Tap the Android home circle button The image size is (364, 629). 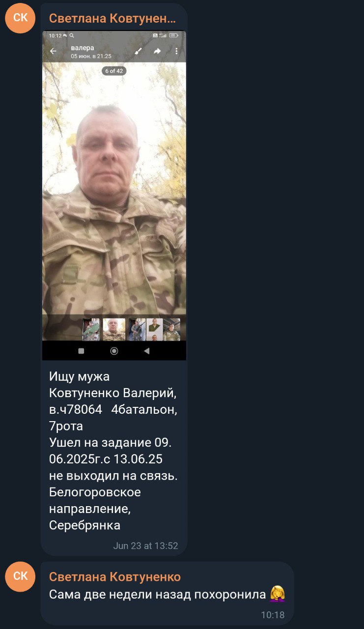click(x=114, y=351)
